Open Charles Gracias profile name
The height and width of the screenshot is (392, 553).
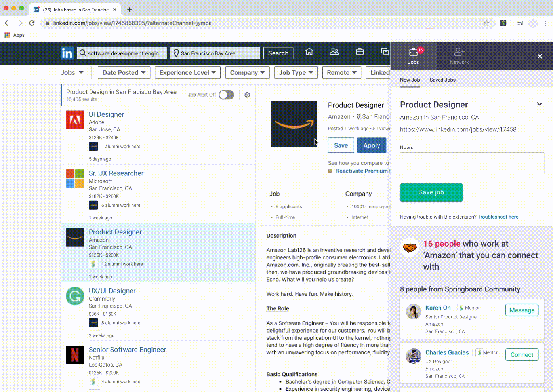(x=447, y=352)
